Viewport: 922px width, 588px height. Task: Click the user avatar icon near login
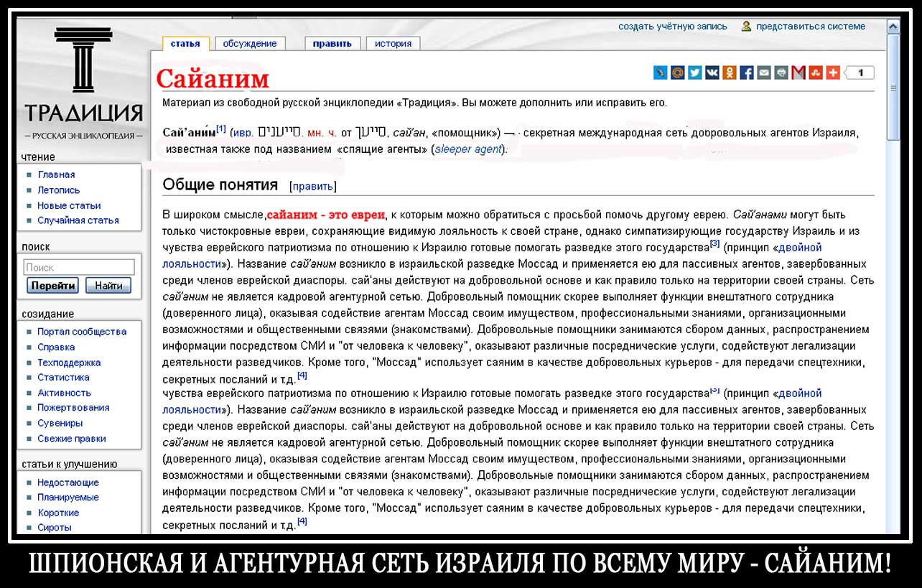[x=747, y=26]
